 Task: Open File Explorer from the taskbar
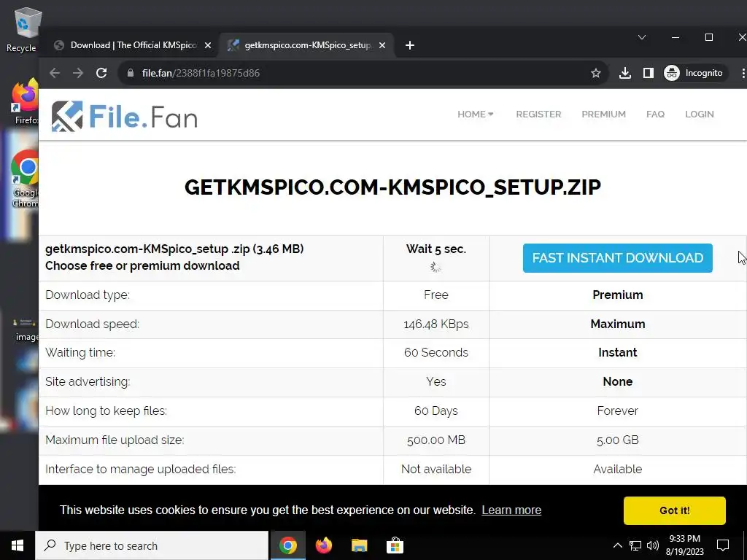359,545
